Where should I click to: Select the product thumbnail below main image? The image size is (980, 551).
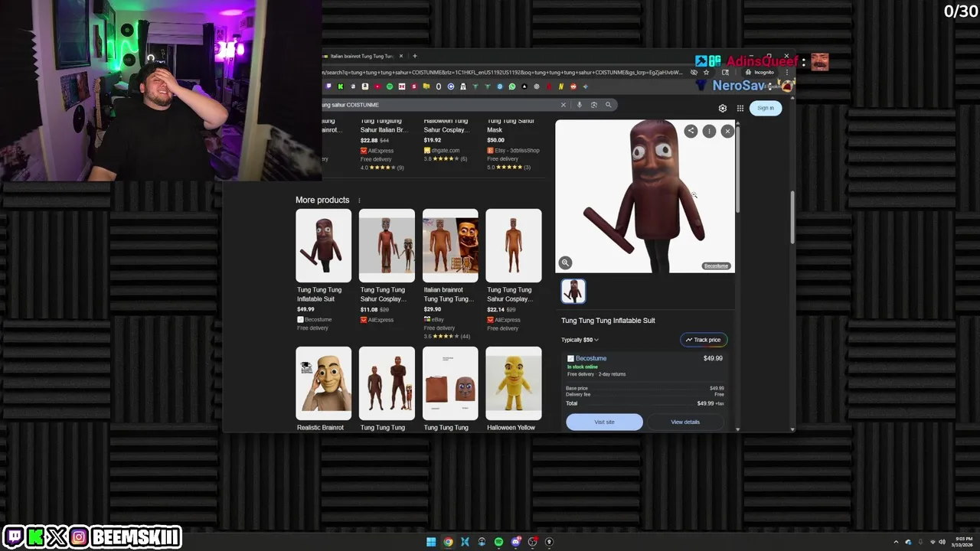tap(573, 292)
